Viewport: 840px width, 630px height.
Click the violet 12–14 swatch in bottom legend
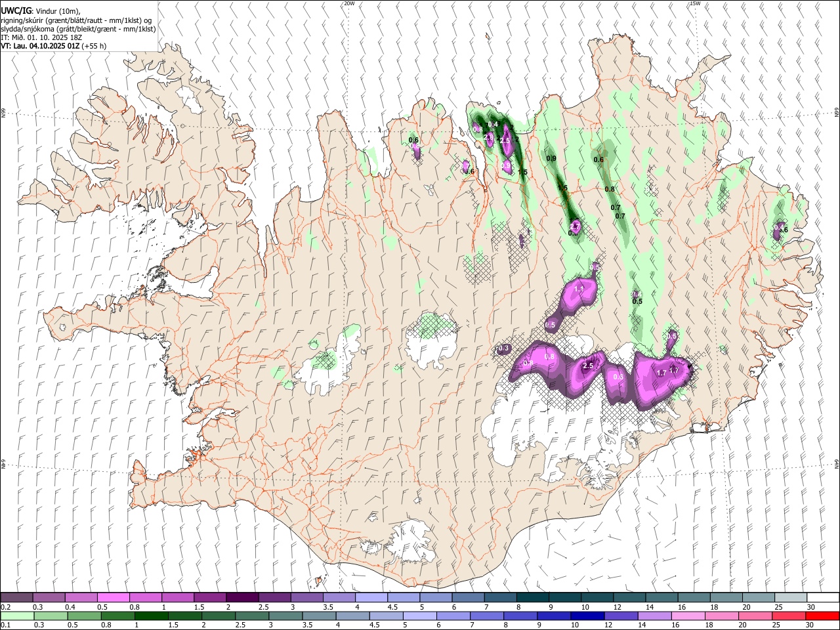pos(620,616)
